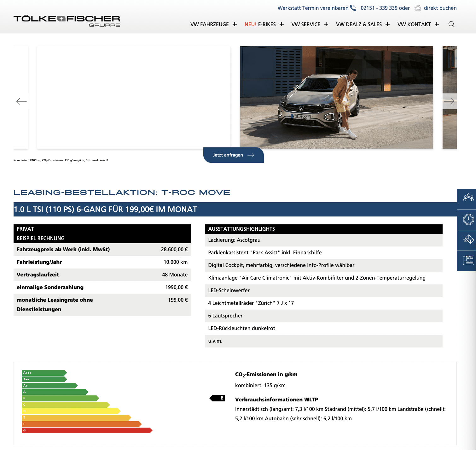Image resolution: width=476 pixels, height=450 pixels.
Task: Click the Tölke & Fischer Gruppe logo
Action: point(67,21)
